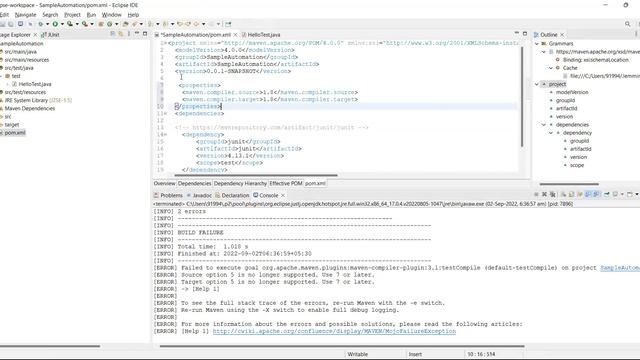Toggle Scroll Lock in Console toolbar

[x=571, y=195]
